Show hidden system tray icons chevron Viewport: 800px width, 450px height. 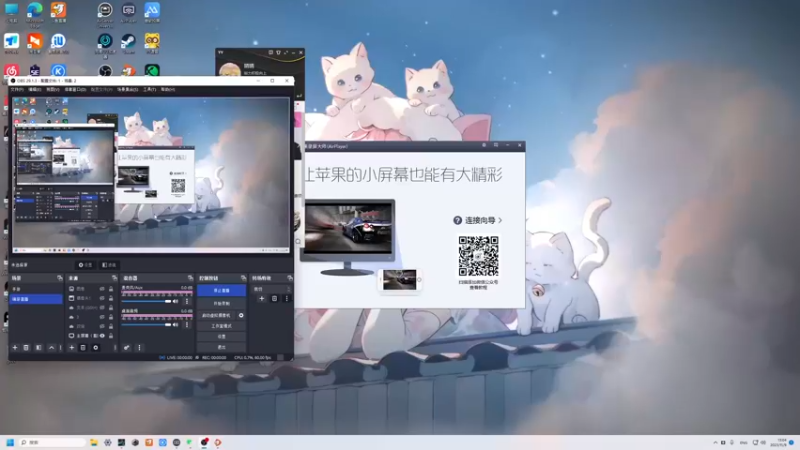[715, 442]
